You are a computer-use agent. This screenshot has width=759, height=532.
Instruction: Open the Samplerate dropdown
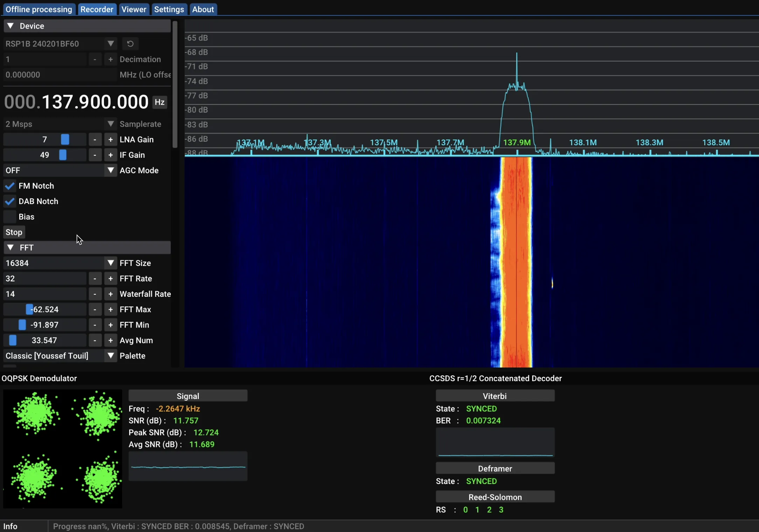(x=111, y=124)
